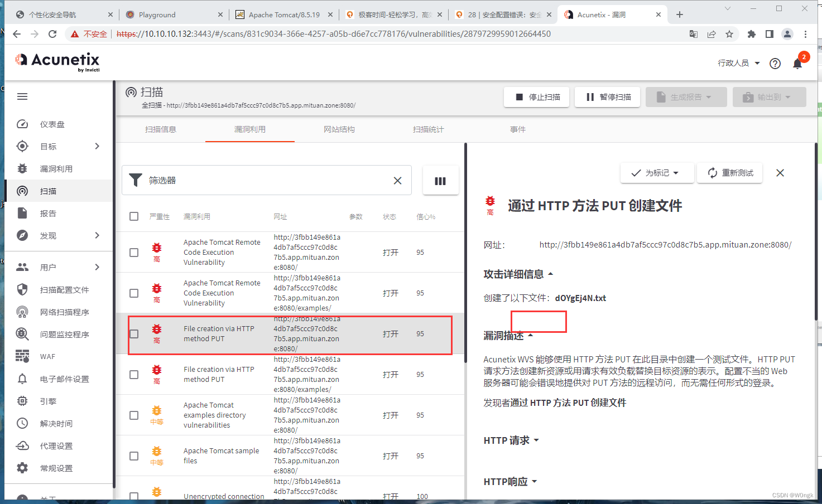Open the 行政人员 account dropdown
The image size is (822, 504).
pos(739,63)
